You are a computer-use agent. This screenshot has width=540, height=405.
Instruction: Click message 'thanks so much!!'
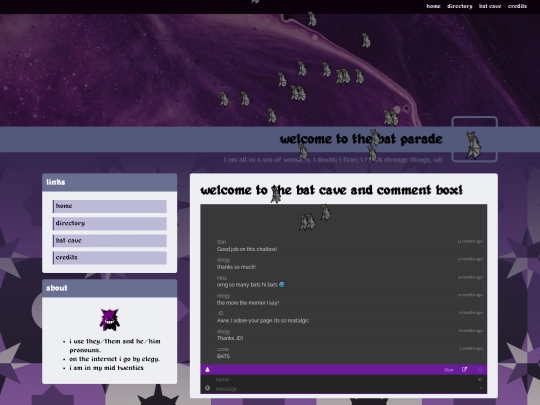coord(236,267)
